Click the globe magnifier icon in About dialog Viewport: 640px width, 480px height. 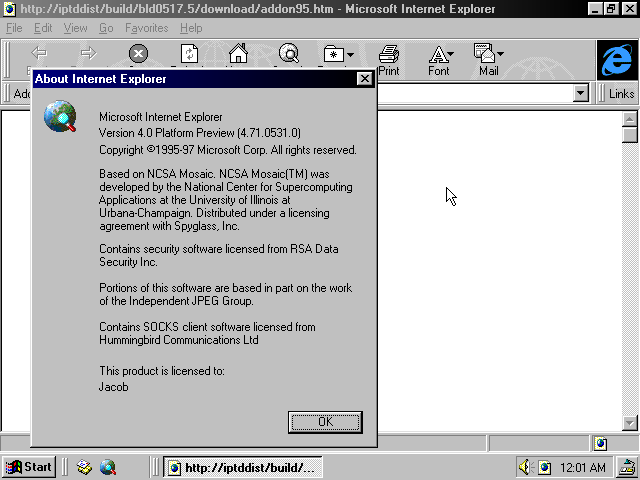point(60,116)
